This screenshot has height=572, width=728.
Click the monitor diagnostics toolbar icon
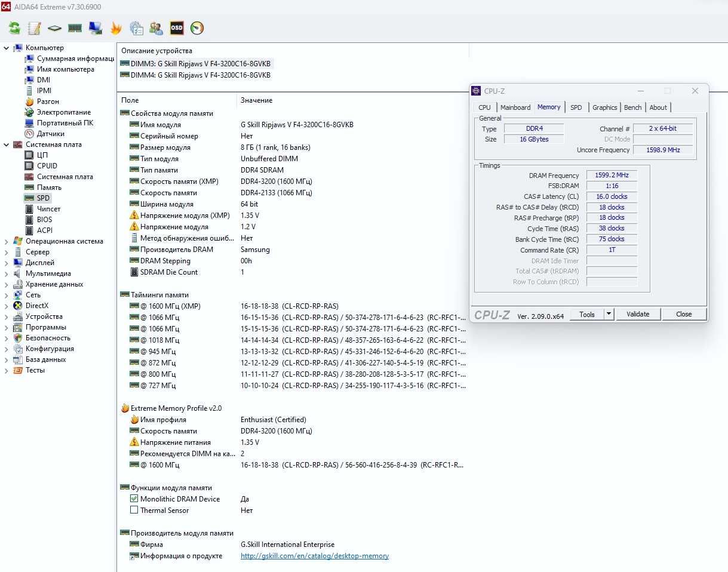(x=95, y=27)
